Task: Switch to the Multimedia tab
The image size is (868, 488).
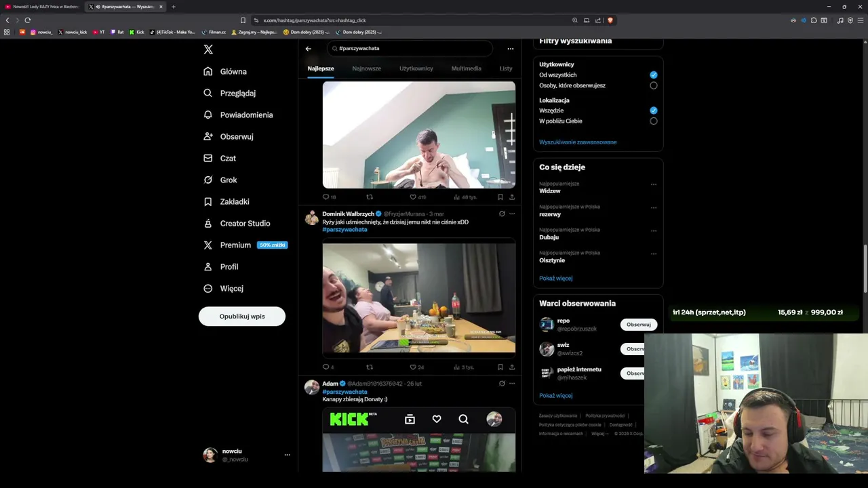Action: point(467,68)
